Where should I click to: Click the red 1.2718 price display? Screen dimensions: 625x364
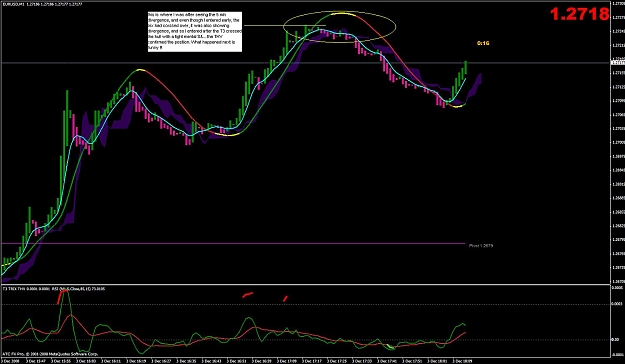tap(579, 14)
